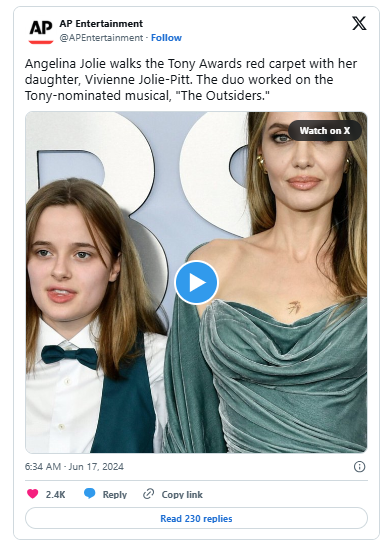The image size is (392, 547).
Task: Click the tweet text about Tony Awards
Action: pyautogui.click(x=191, y=80)
